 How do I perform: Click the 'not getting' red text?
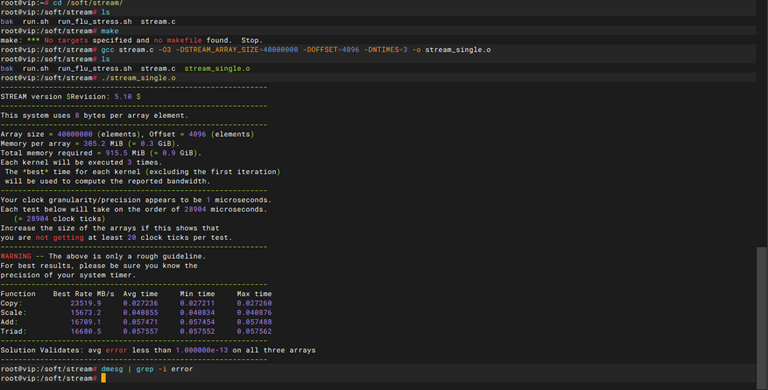(60, 238)
